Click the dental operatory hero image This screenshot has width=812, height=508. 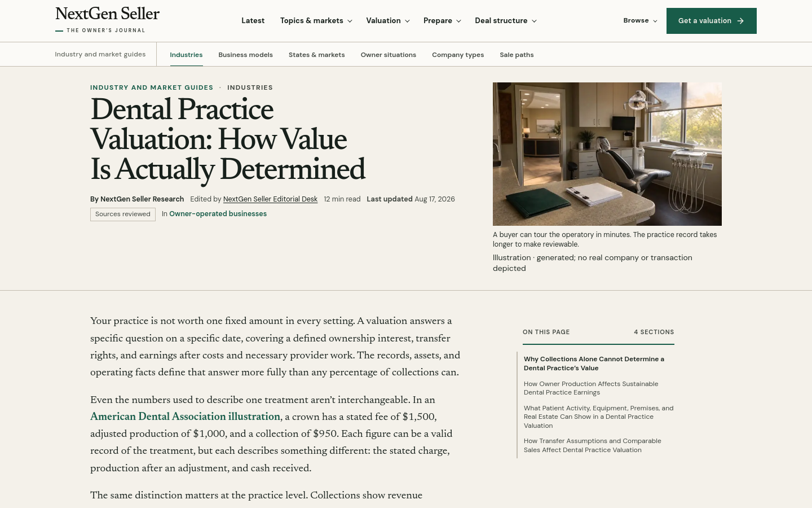point(607,154)
